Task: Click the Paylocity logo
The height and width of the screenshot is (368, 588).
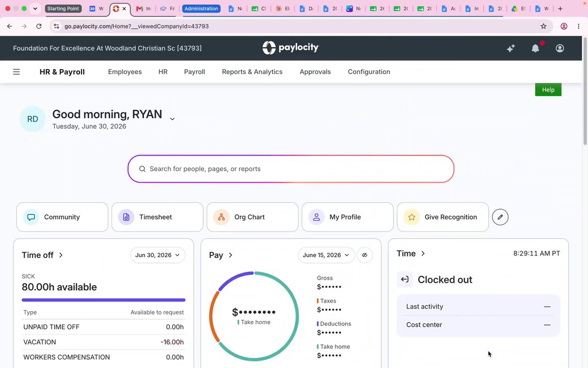Action: coord(290,48)
